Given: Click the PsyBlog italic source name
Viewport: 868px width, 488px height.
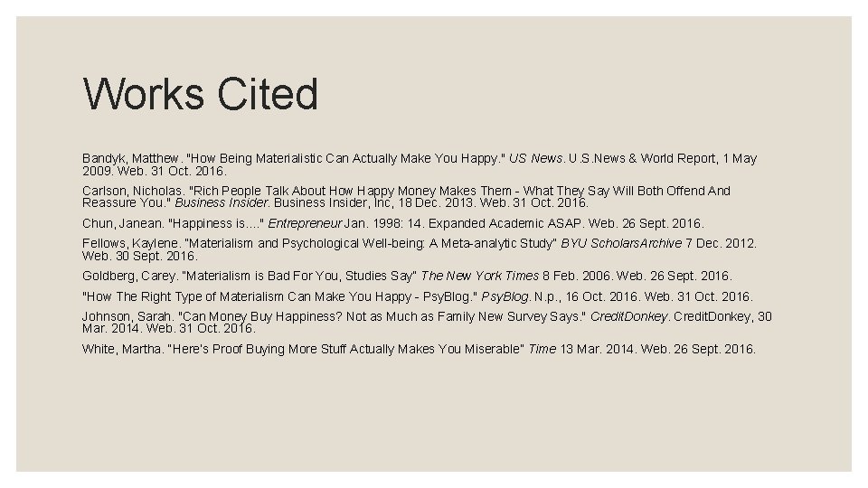Looking at the screenshot, I should tap(505, 296).
